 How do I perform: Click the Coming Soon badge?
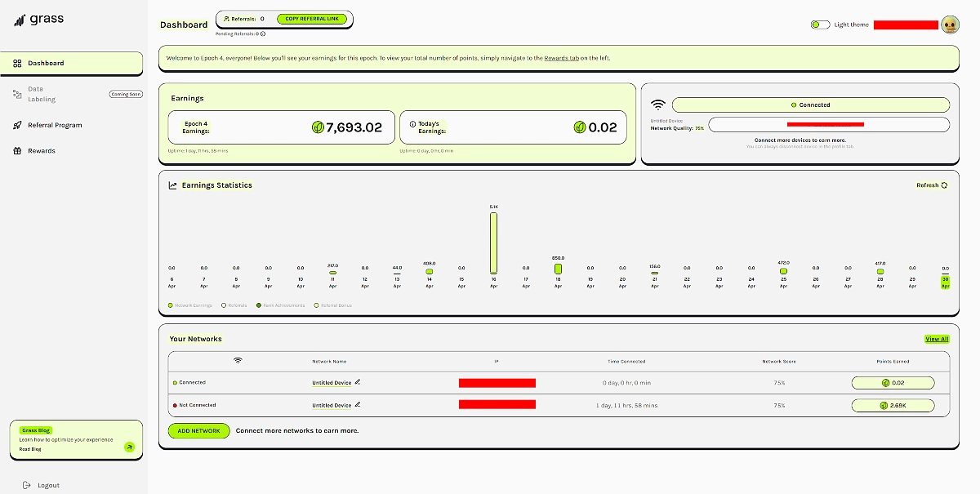(x=126, y=94)
